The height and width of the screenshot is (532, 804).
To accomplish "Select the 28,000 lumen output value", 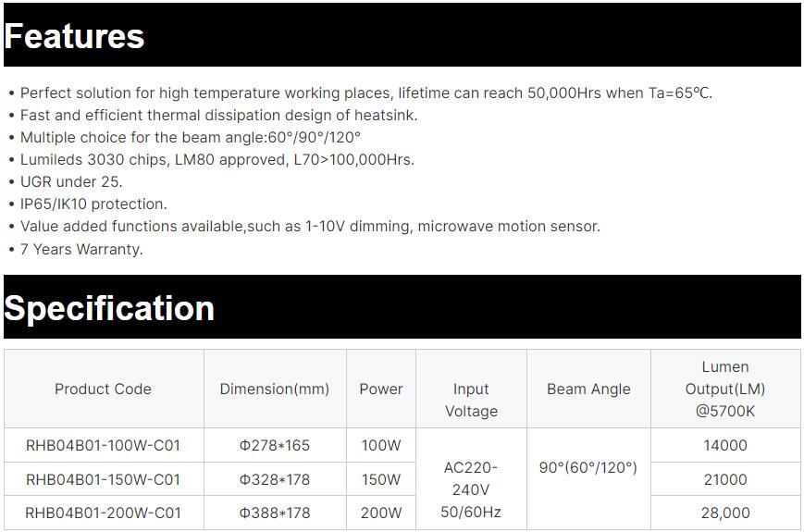I will click(725, 513).
